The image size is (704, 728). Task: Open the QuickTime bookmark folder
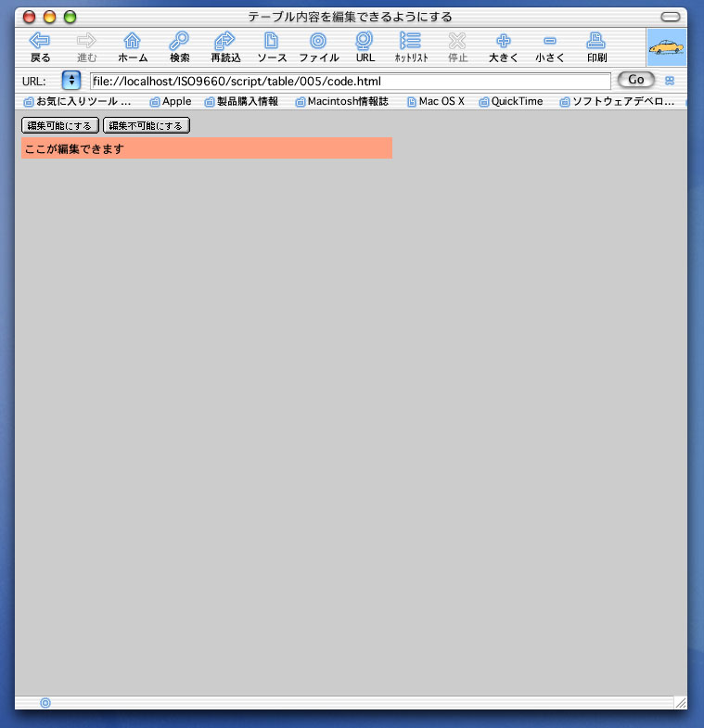(511, 101)
